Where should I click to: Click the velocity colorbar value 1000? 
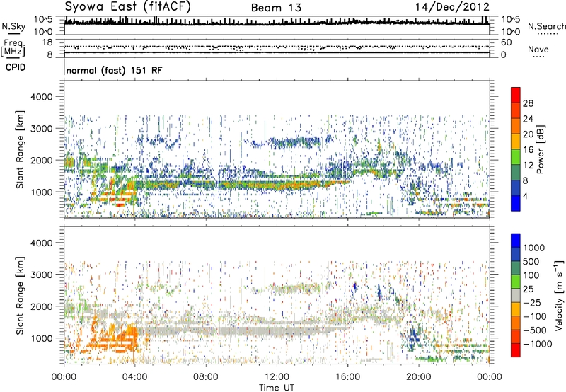(534, 248)
